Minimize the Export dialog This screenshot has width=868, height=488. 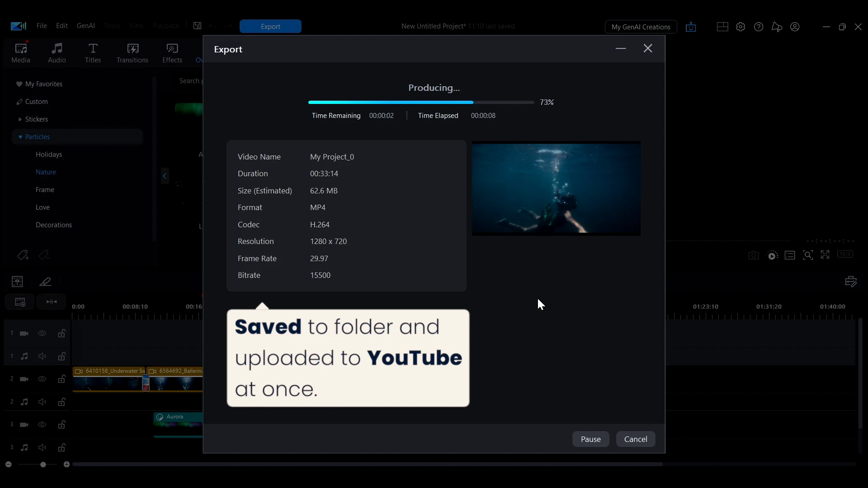point(621,48)
